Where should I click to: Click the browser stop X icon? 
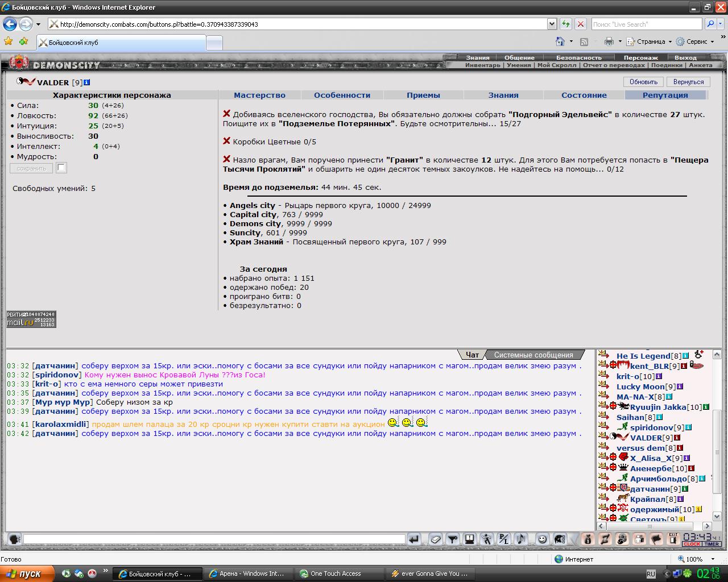[580, 24]
